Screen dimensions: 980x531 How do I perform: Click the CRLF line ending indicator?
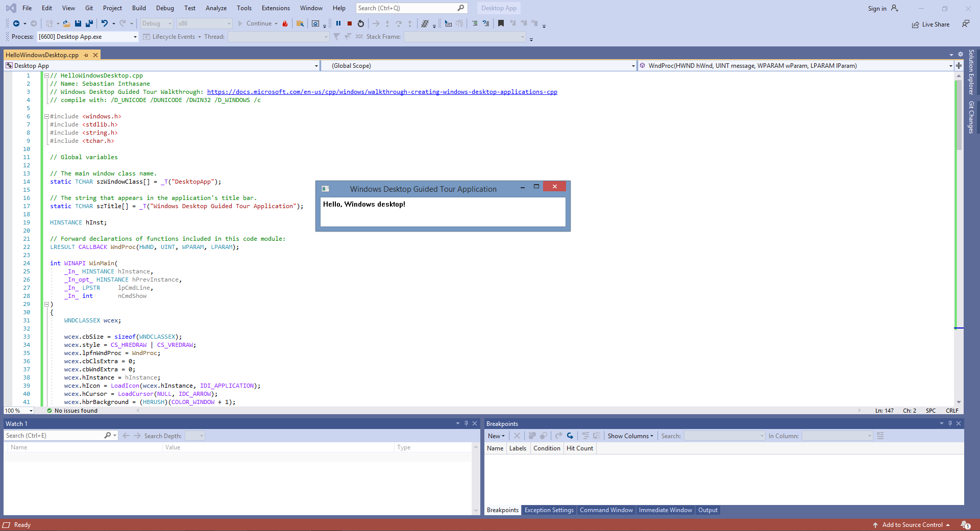tap(952, 411)
